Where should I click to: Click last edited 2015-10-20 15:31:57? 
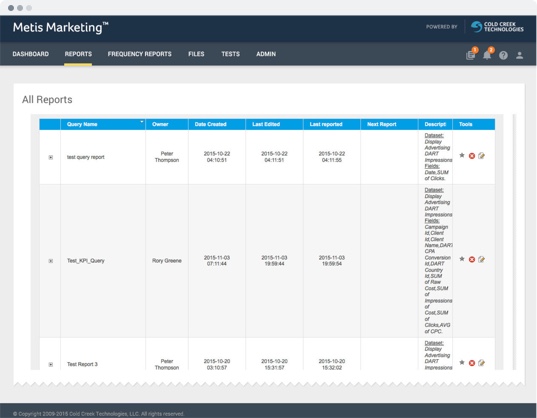274,364
